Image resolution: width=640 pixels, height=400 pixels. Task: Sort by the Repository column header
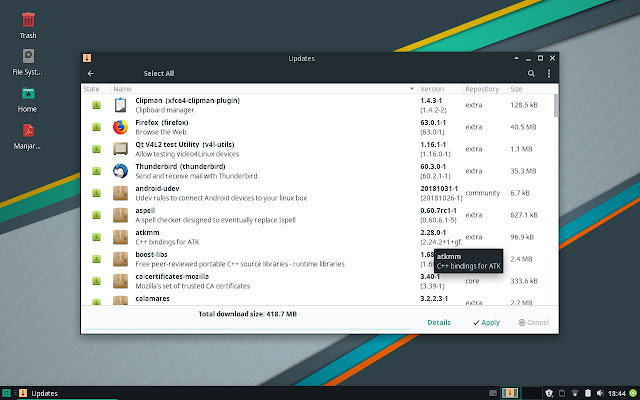pos(486,89)
